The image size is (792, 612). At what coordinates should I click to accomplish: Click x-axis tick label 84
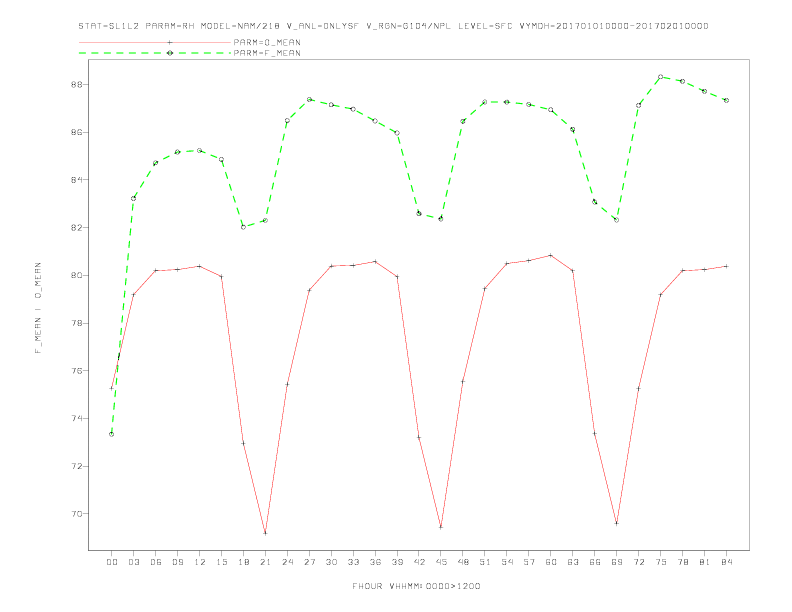(x=726, y=562)
